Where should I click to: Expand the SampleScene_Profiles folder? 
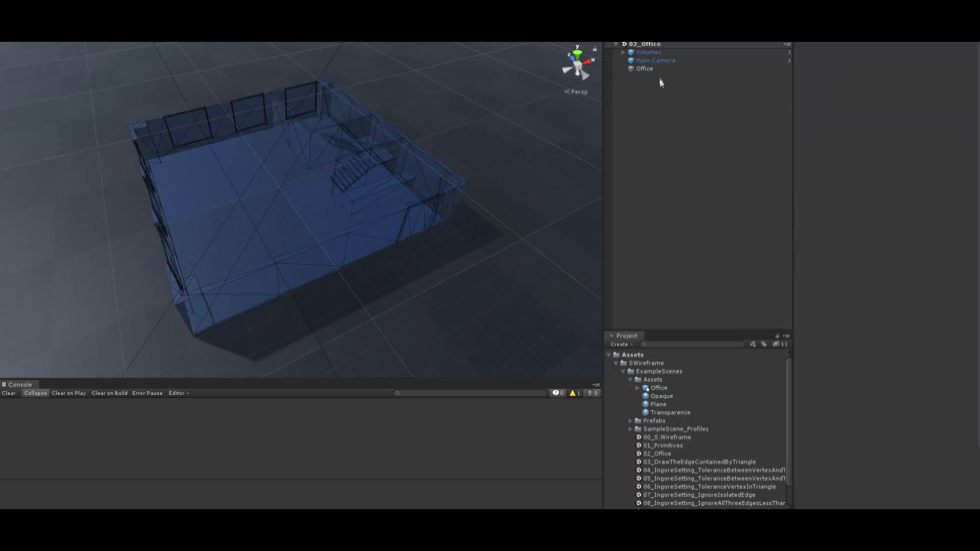click(x=630, y=429)
